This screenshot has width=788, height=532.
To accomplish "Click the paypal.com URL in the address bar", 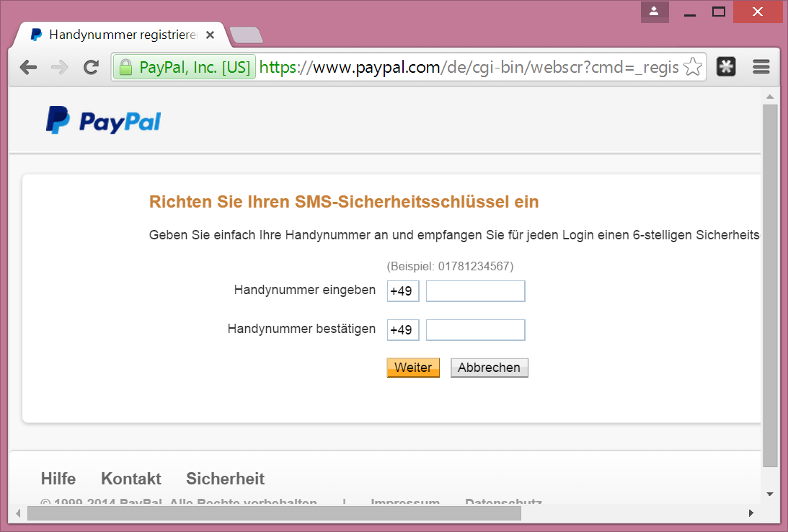I will (469, 67).
